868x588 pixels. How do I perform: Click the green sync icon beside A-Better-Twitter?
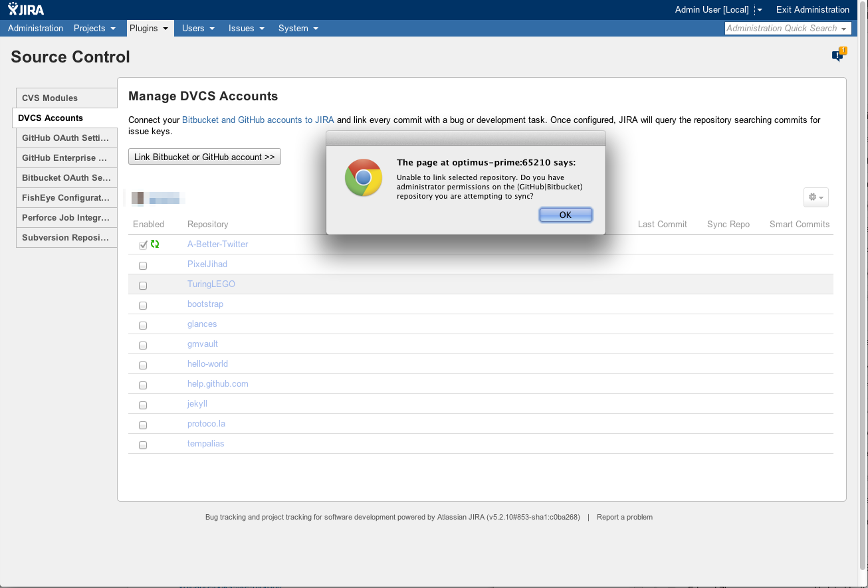click(x=155, y=244)
